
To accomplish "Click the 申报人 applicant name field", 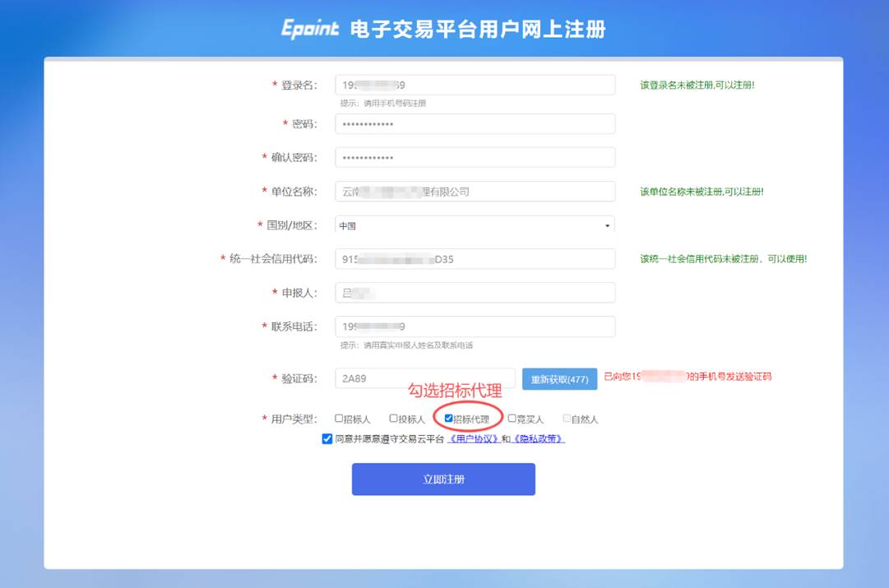I will coord(475,293).
